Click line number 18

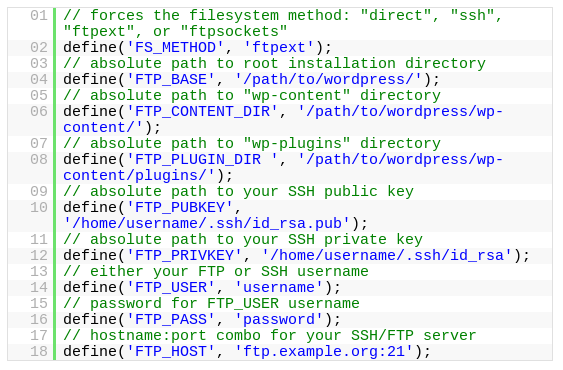coord(39,351)
